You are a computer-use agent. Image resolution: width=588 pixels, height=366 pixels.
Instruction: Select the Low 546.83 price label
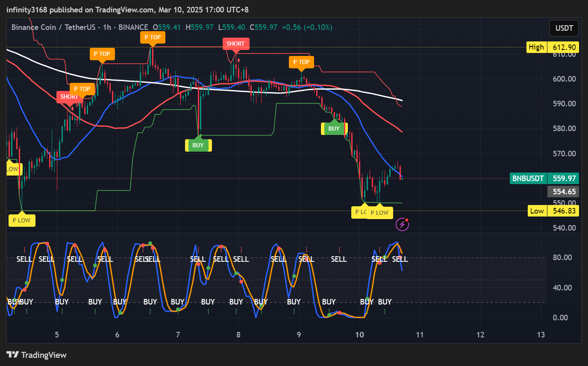click(553, 211)
